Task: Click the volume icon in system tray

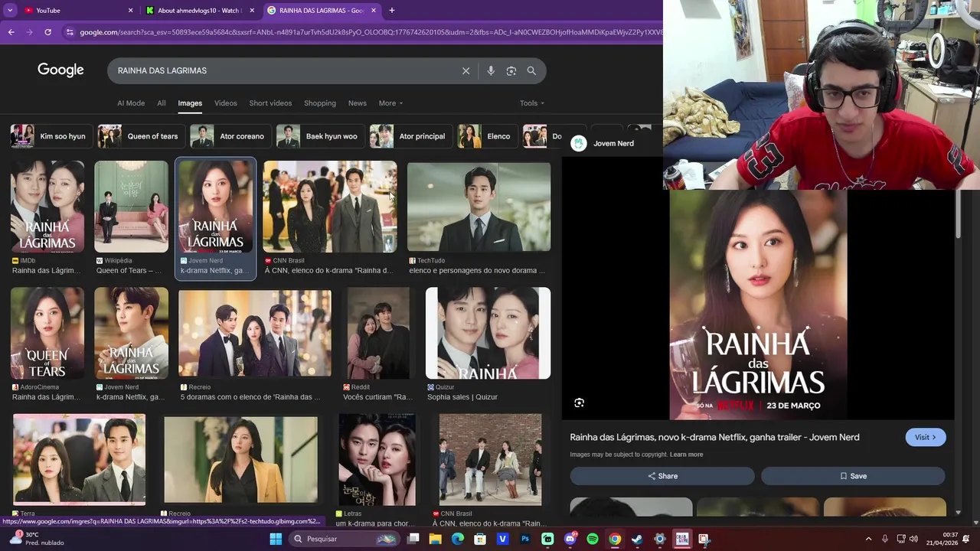Action: point(913,539)
